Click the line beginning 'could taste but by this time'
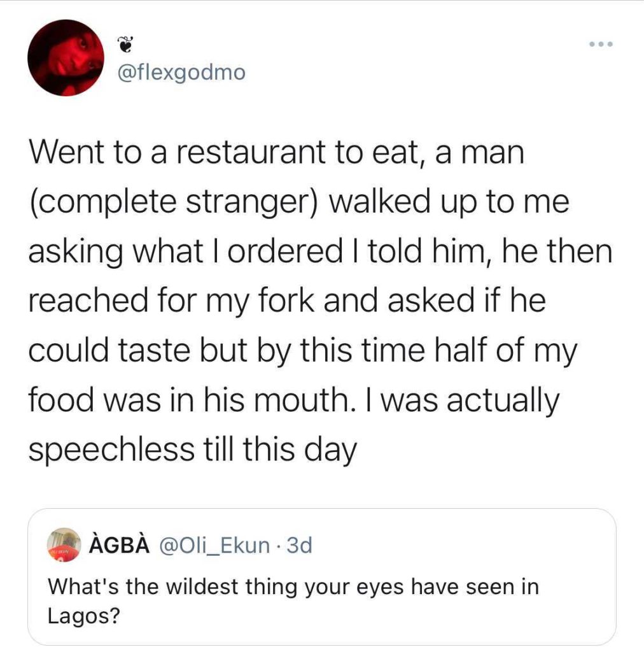Image resolution: width=644 pixels, height=652 pixels. (302, 351)
